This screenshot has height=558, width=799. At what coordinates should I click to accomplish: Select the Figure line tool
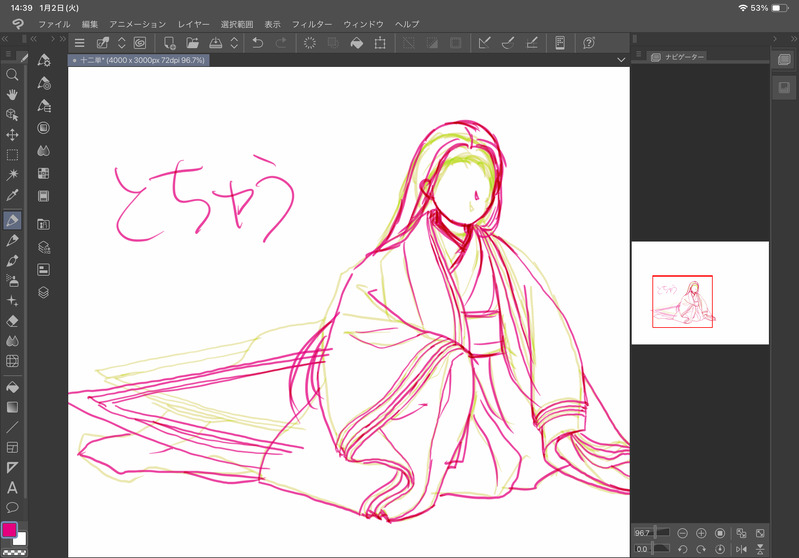pos(12,427)
